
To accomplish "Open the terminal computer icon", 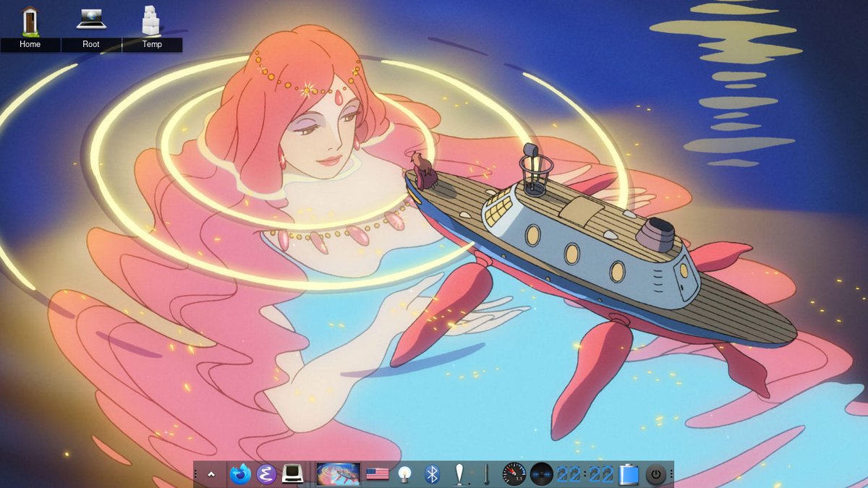I will (292, 474).
